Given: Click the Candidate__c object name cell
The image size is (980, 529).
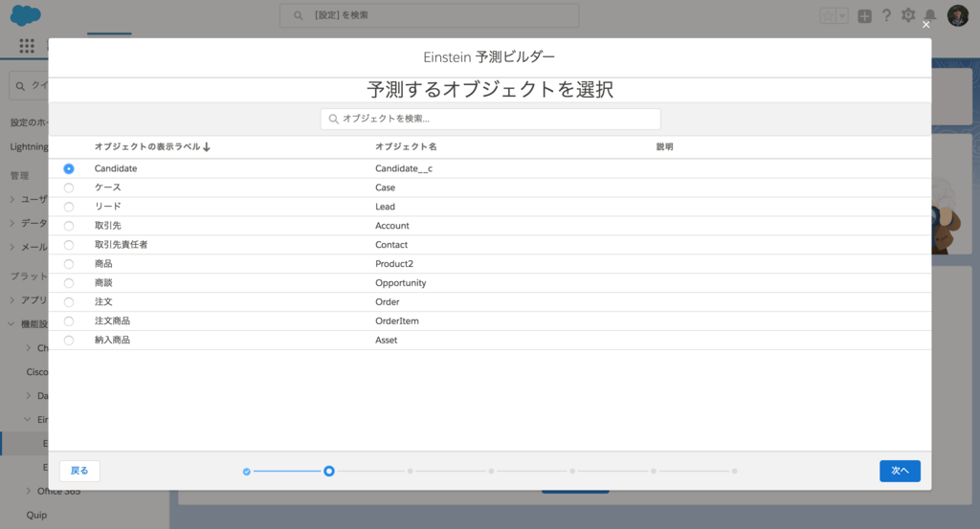Looking at the screenshot, I should pyautogui.click(x=404, y=168).
